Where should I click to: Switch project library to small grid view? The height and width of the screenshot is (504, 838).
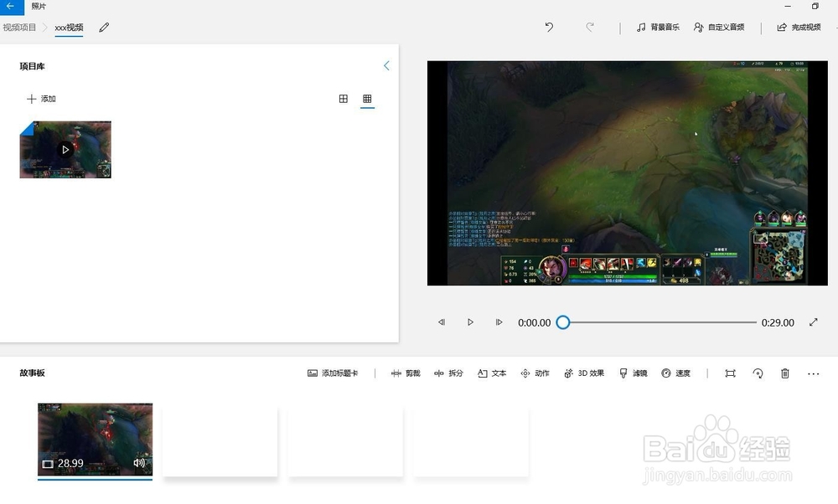click(x=367, y=98)
